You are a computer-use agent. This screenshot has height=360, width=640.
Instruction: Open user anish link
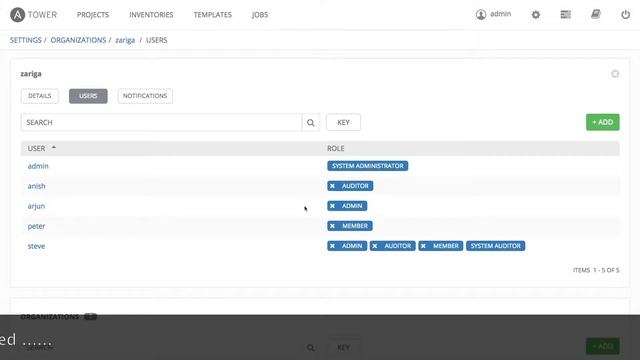36,186
